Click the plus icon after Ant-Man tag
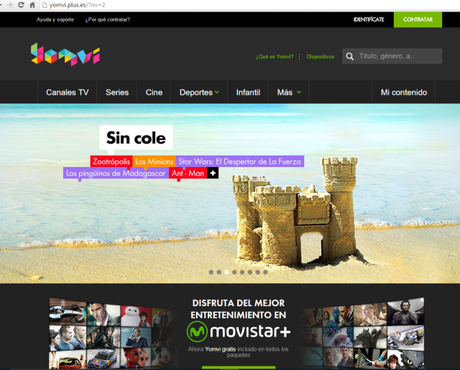Image resolution: width=460 pixels, height=370 pixels. point(213,173)
